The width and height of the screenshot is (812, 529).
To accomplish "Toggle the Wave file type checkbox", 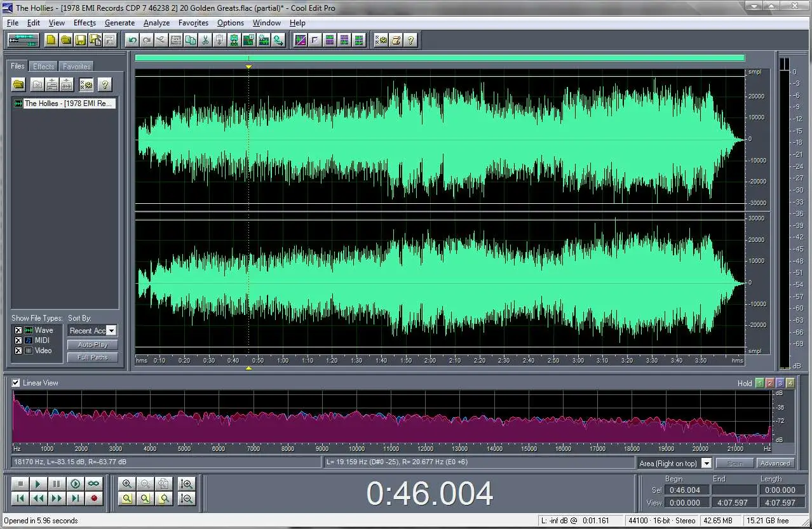I will point(18,330).
